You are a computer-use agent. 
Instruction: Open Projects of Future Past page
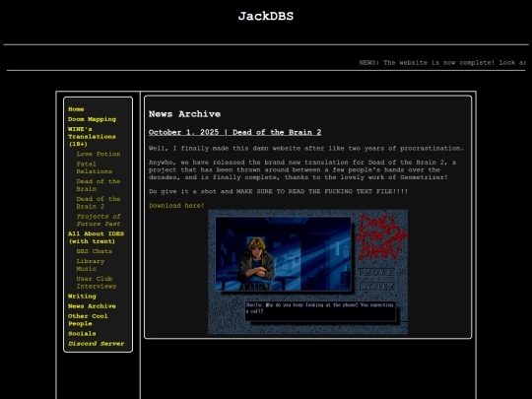coord(99,220)
